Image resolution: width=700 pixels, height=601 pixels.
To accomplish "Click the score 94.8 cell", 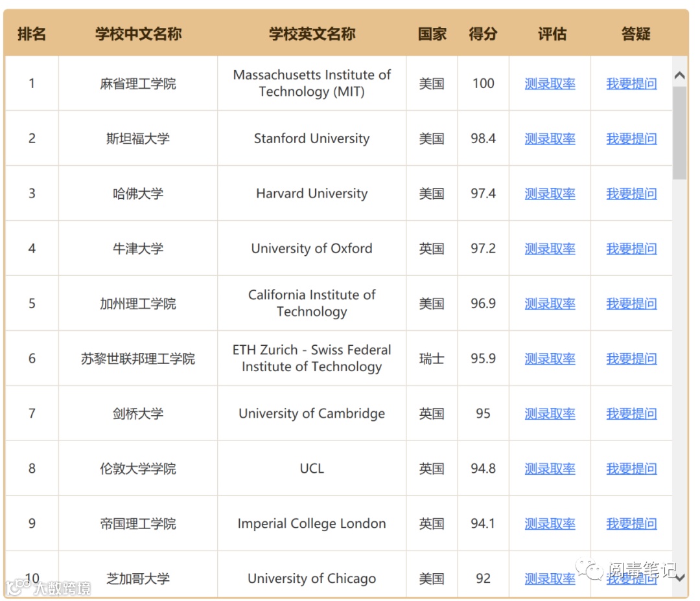I will (x=483, y=468).
